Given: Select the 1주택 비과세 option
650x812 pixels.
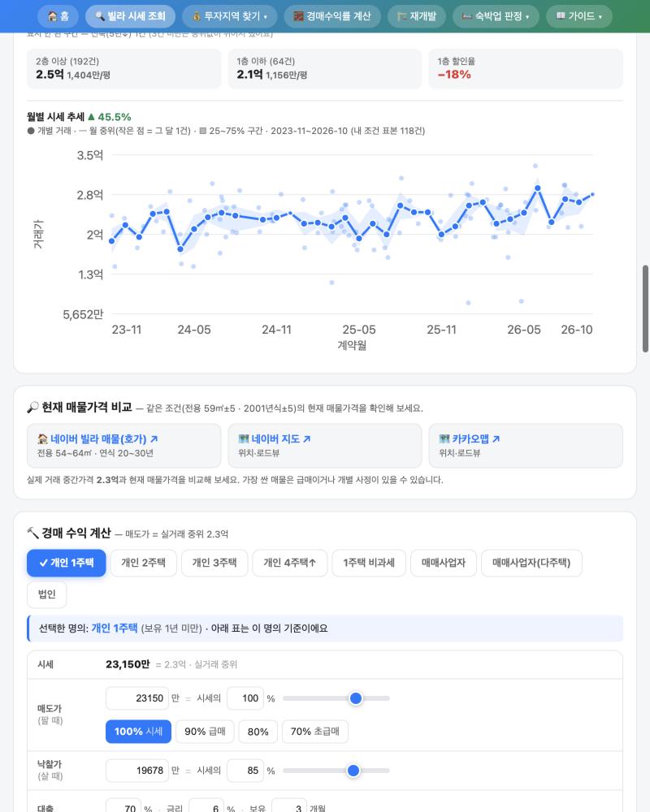Looking at the screenshot, I should (369, 563).
